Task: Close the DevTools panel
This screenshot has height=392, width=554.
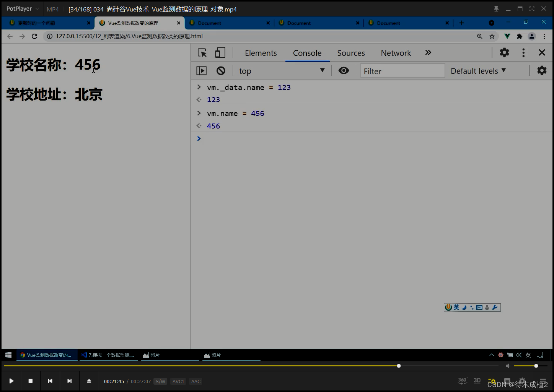Action: (542, 53)
